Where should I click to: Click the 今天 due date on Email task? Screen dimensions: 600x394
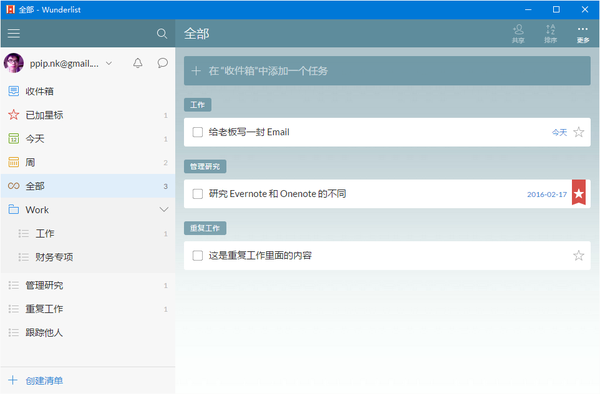coord(559,132)
